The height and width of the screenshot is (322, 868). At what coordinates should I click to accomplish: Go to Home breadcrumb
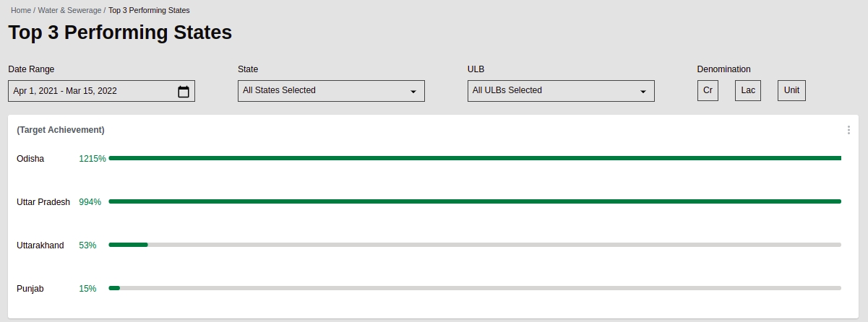(x=21, y=10)
